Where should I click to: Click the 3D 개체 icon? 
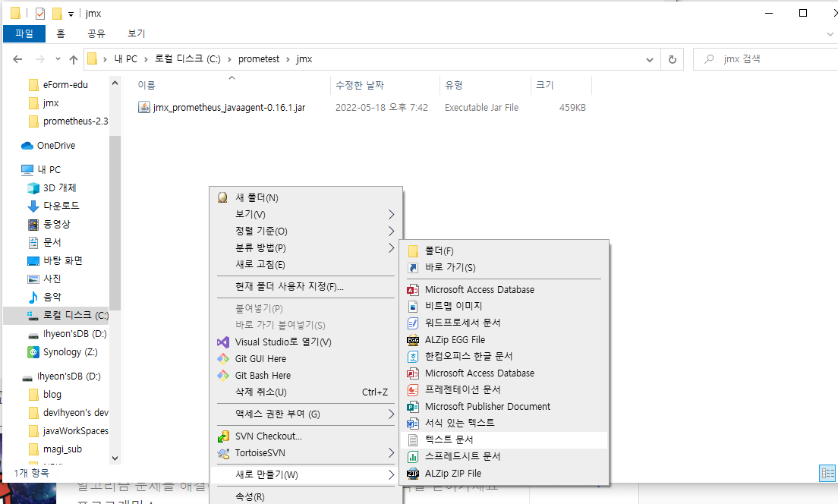[x=33, y=187]
